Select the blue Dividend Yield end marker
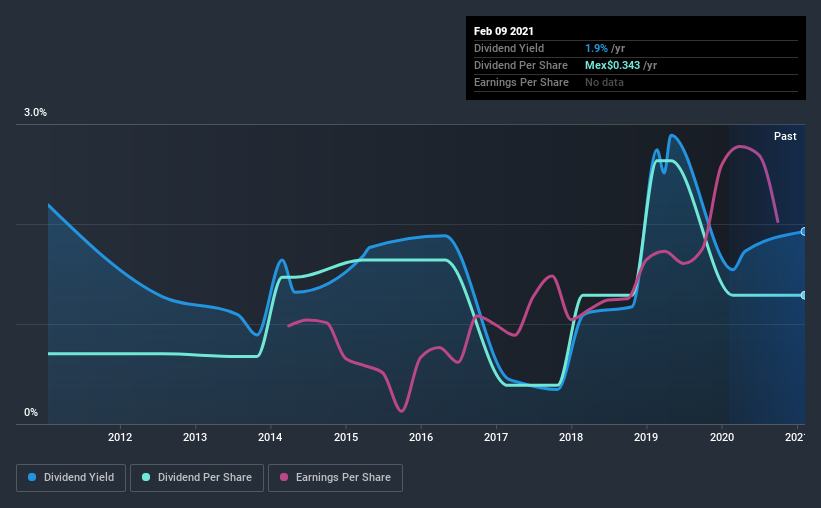The width and height of the screenshot is (821, 508). [x=803, y=231]
